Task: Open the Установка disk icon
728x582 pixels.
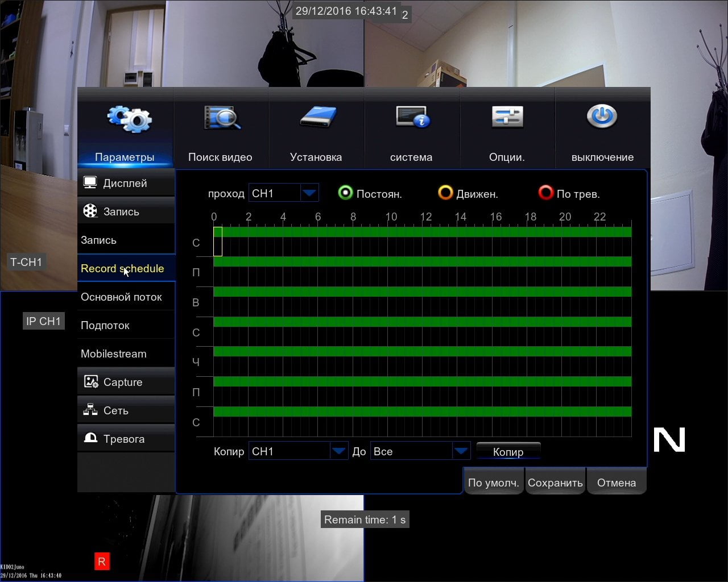Action: 318,117
